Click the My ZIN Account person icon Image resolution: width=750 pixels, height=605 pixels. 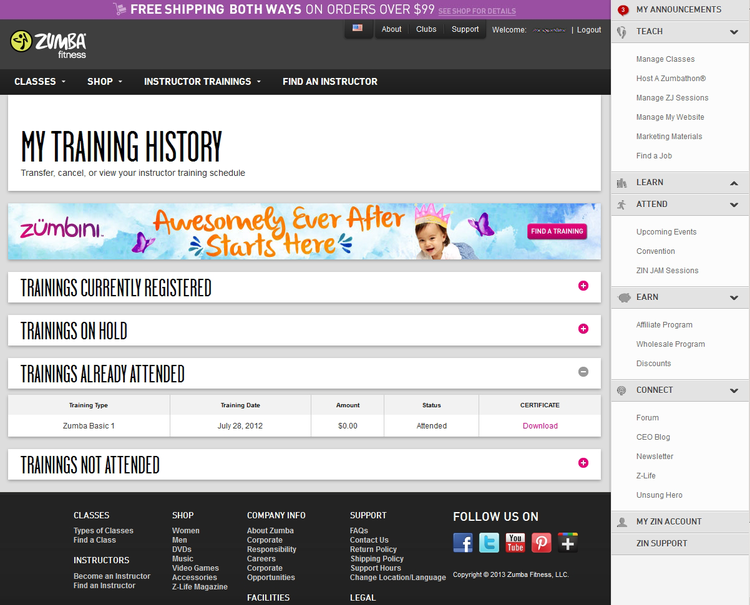click(x=622, y=522)
